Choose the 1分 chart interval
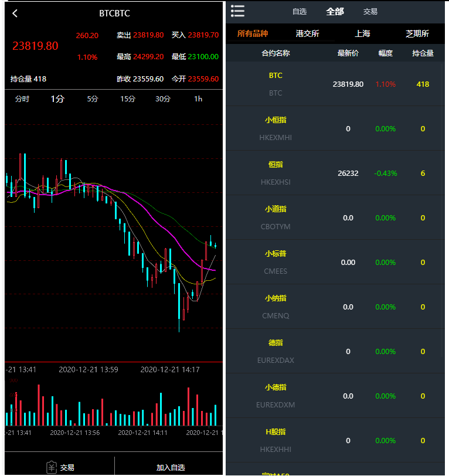449x476 pixels. tap(57, 99)
